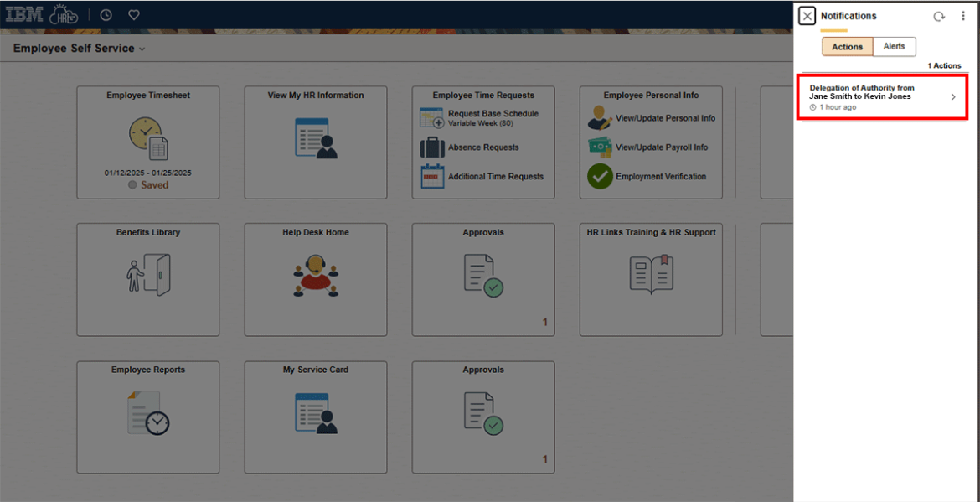
Task: Select the Actions tab
Action: (847, 47)
